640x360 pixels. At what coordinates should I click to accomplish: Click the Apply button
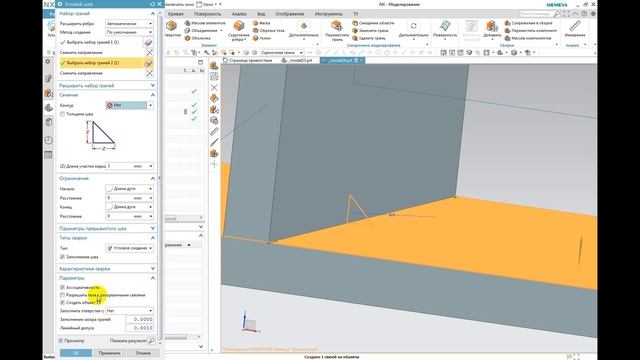(x=109, y=353)
